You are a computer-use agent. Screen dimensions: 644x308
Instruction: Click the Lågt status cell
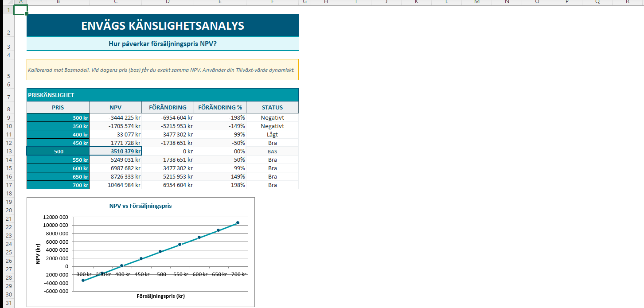272,134
